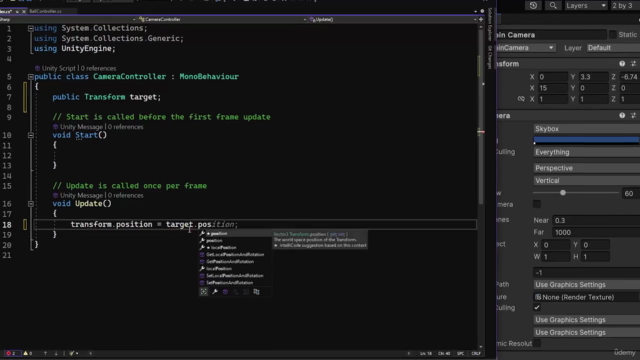This screenshot has height=360, width=640.
Task: Edit the Near clipping plane field
Action: [x=596, y=220]
